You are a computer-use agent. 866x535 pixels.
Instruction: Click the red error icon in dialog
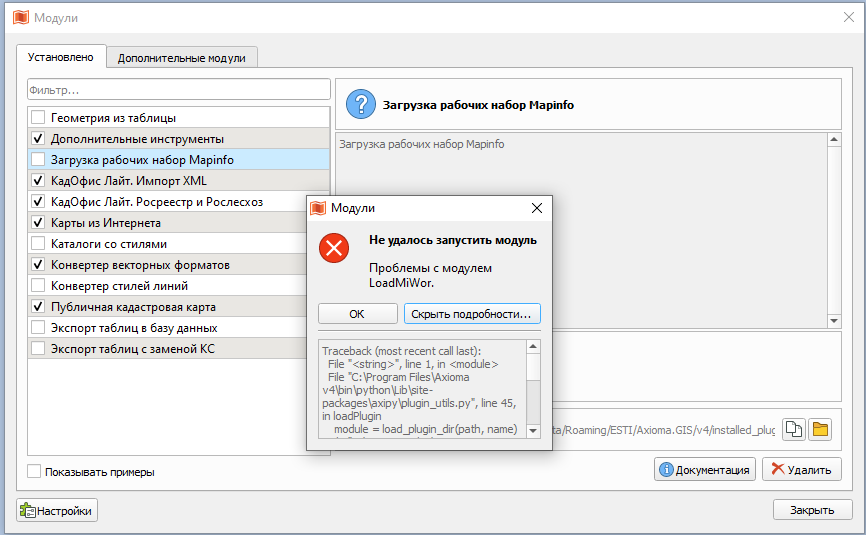click(x=334, y=248)
